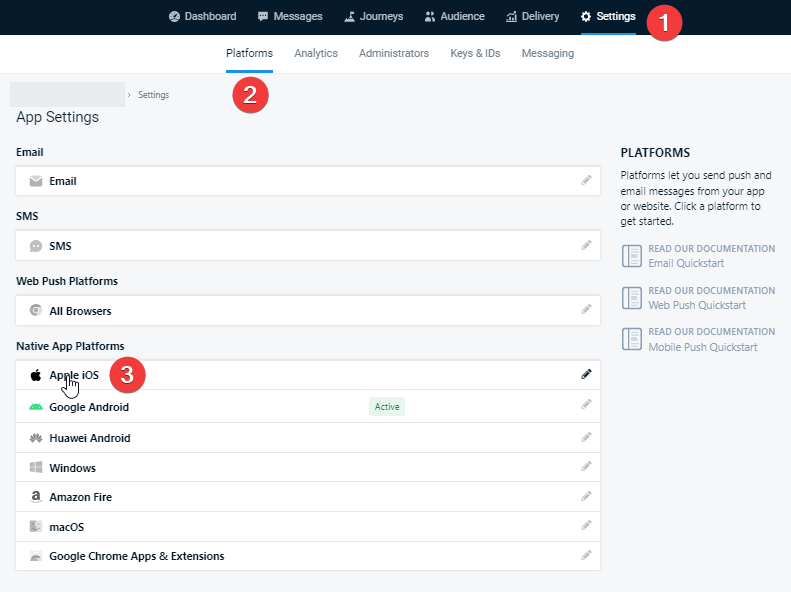Screen dimensions: 791x592
Task: Click the Active badge on Google Android
Action: (387, 406)
